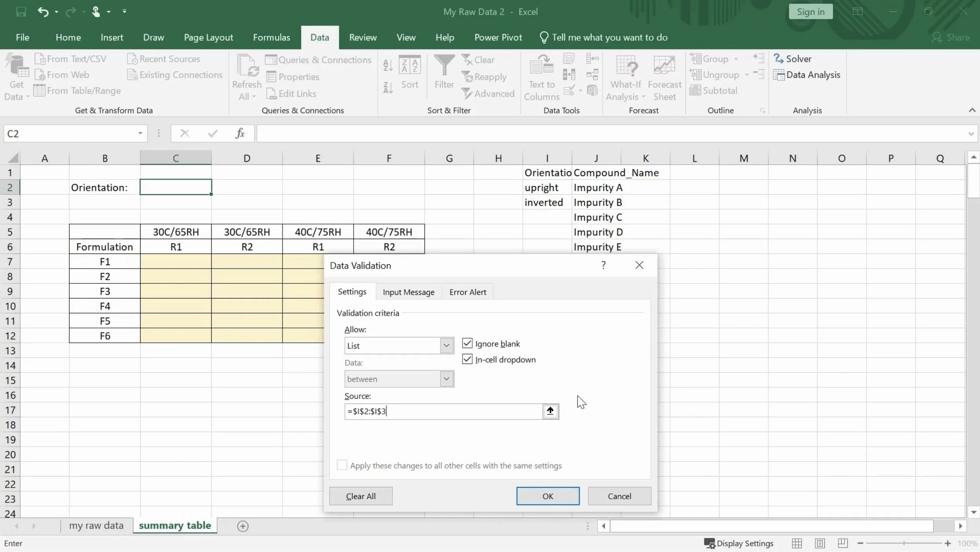Screen dimensions: 980x552
Task: Sort data A to Z
Action: click(387, 66)
